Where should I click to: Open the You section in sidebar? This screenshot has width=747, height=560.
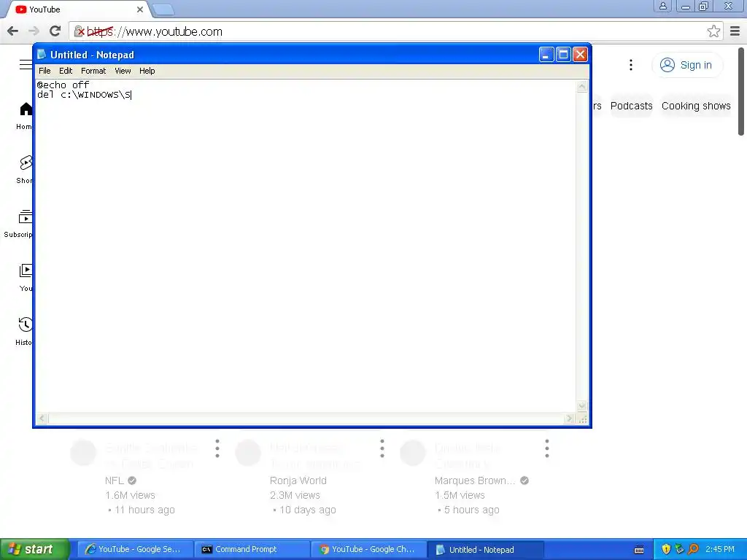[x=26, y=278]
